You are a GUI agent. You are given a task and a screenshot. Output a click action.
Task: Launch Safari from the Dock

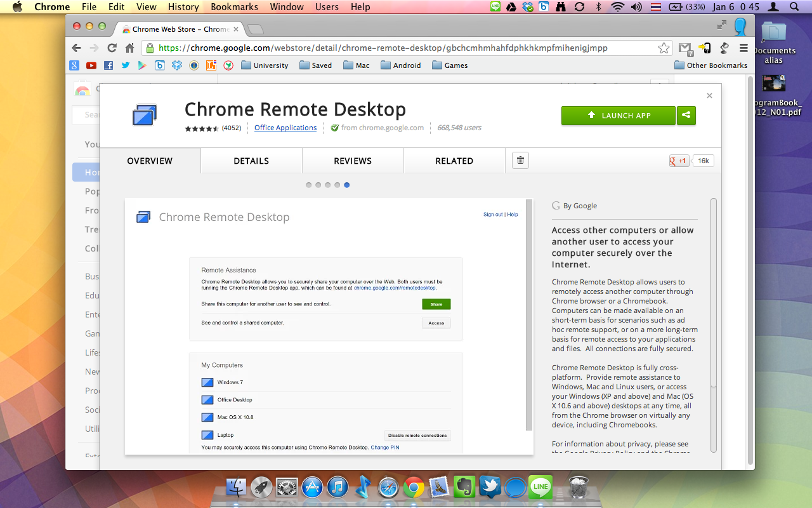click(388, 488)
